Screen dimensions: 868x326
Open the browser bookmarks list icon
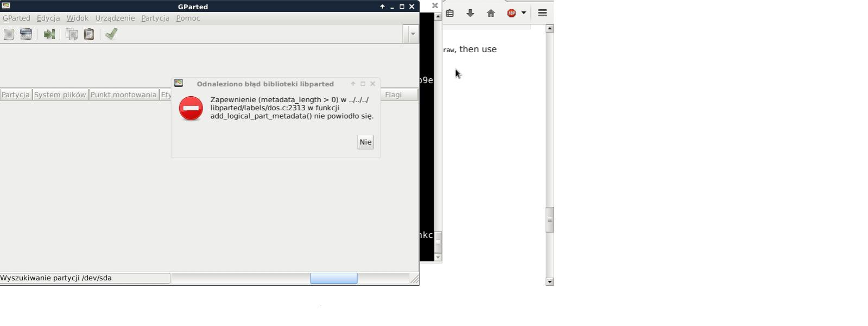(449, 13)
